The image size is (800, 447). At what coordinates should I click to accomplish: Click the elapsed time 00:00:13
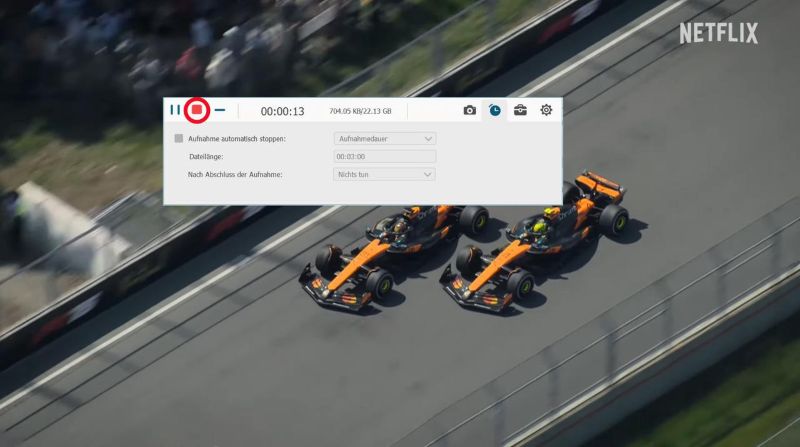click(x=282, y=111)
